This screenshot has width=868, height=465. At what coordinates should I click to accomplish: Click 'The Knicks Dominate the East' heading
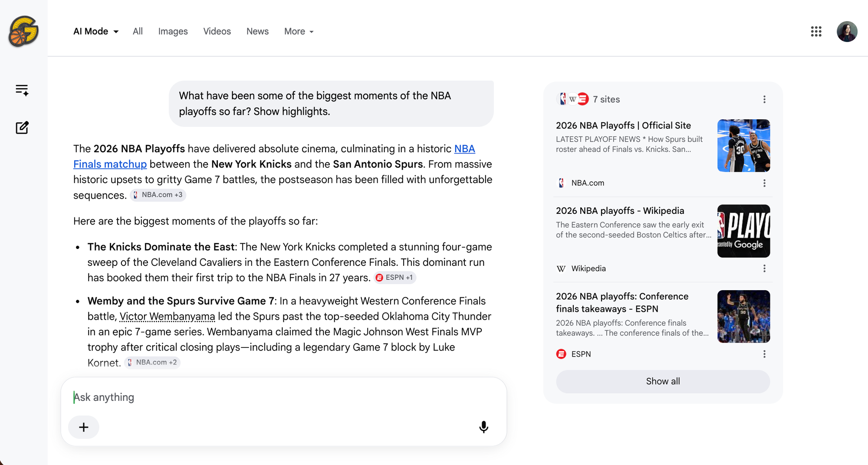(161, 247)
